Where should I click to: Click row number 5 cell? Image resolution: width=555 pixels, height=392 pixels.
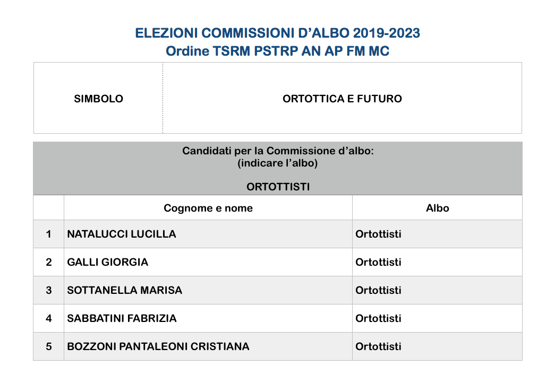pos(49,346)
